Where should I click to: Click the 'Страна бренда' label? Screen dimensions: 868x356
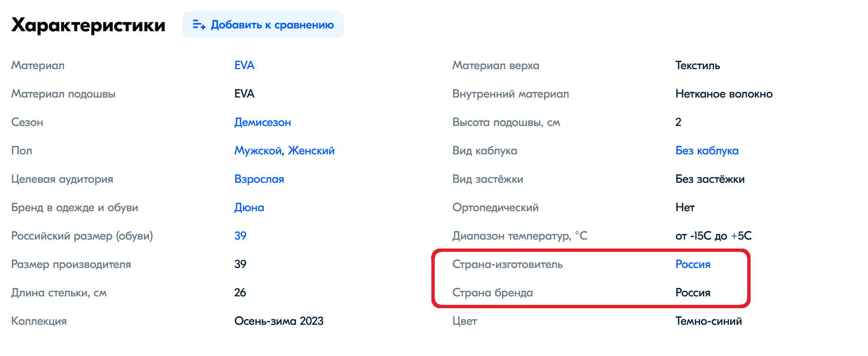click(x=492, y=293)
